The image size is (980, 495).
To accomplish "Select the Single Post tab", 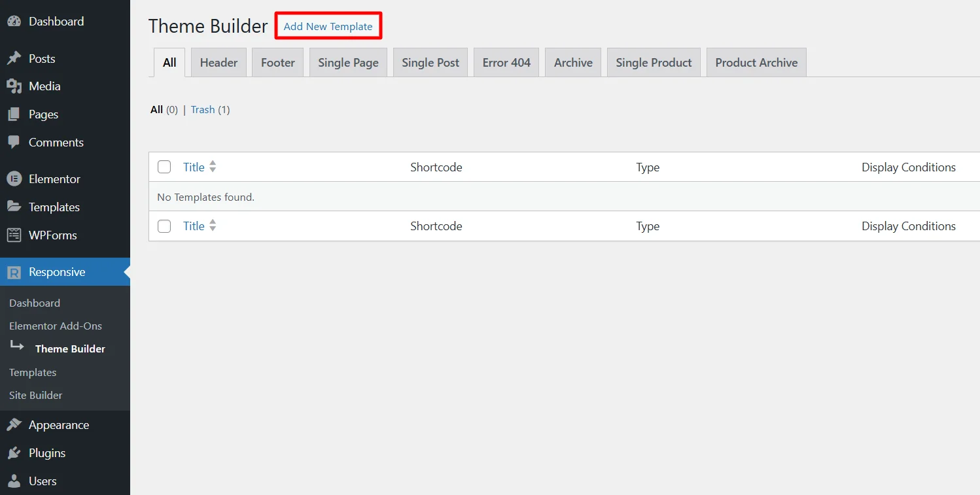I will tap(430, 63).
